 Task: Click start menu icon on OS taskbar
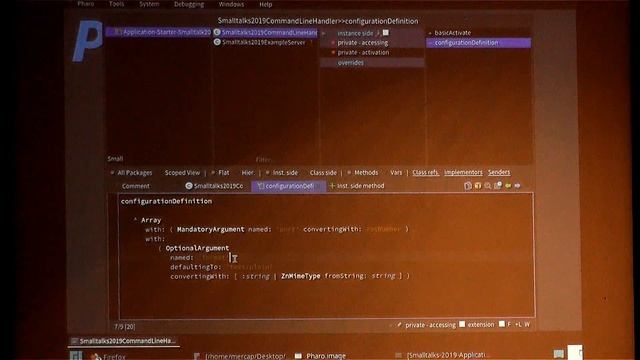[76, 356]
